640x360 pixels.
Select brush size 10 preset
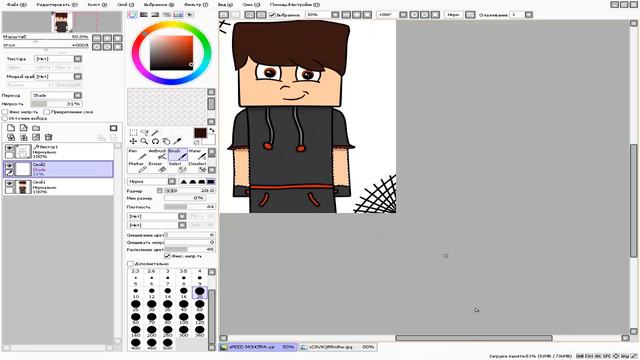click(x=136, y=293)
